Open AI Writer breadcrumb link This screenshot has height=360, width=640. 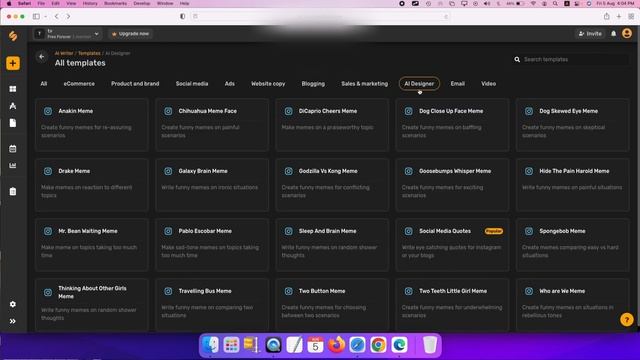(x=64, y=53)
